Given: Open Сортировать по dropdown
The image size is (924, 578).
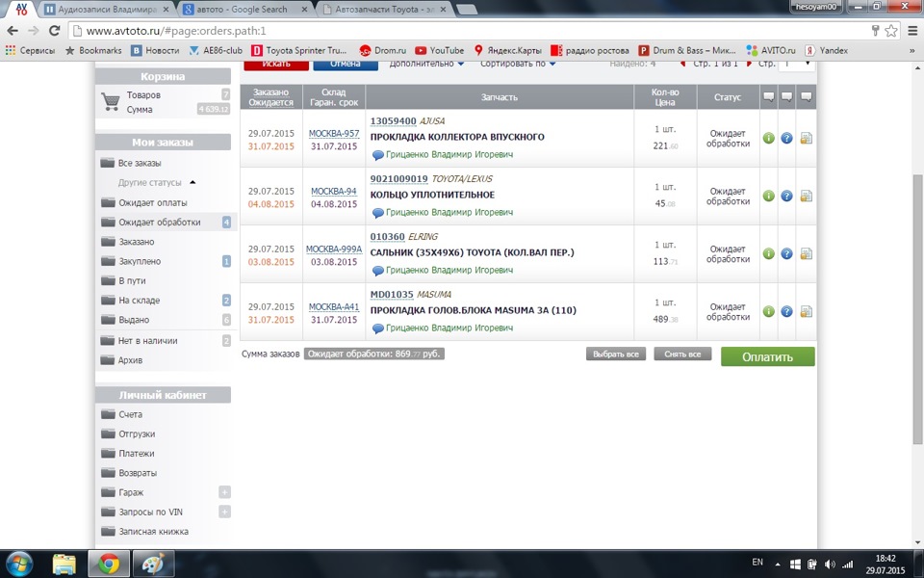Looking at the screenshot, I should point(518,64).
